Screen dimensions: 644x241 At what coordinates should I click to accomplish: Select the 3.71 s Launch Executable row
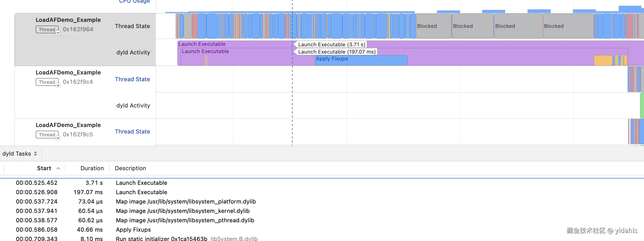(x=141, y=183)
